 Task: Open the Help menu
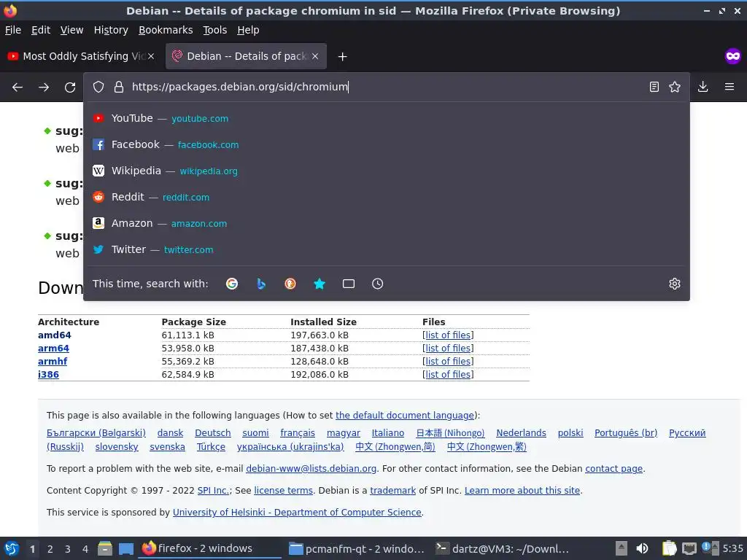point(248,30)
